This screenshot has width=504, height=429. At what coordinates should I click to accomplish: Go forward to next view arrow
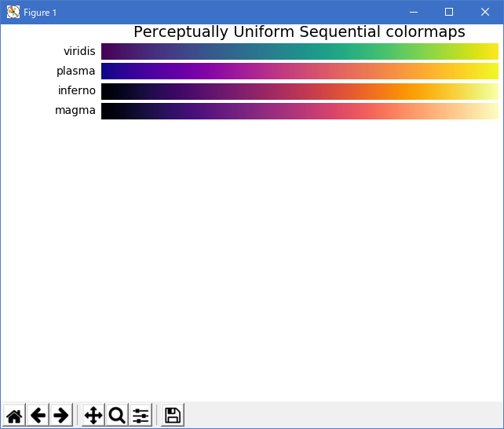coord(61,415)
